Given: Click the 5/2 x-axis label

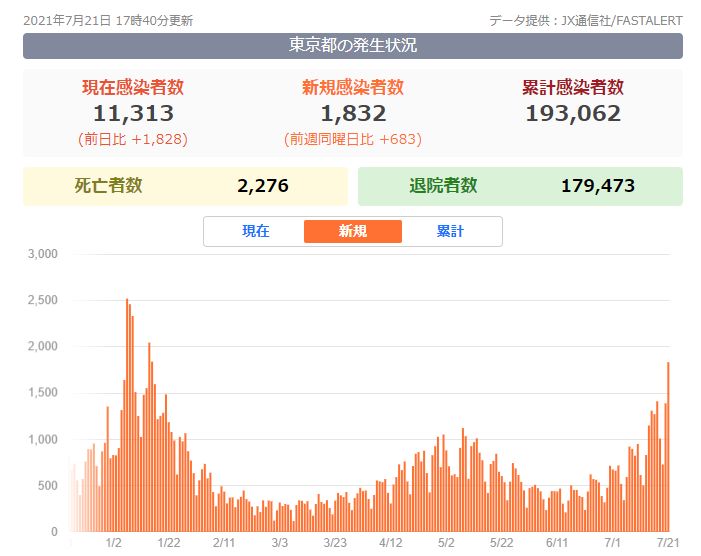Looking at the screenshot, I should tap(446, 543).
